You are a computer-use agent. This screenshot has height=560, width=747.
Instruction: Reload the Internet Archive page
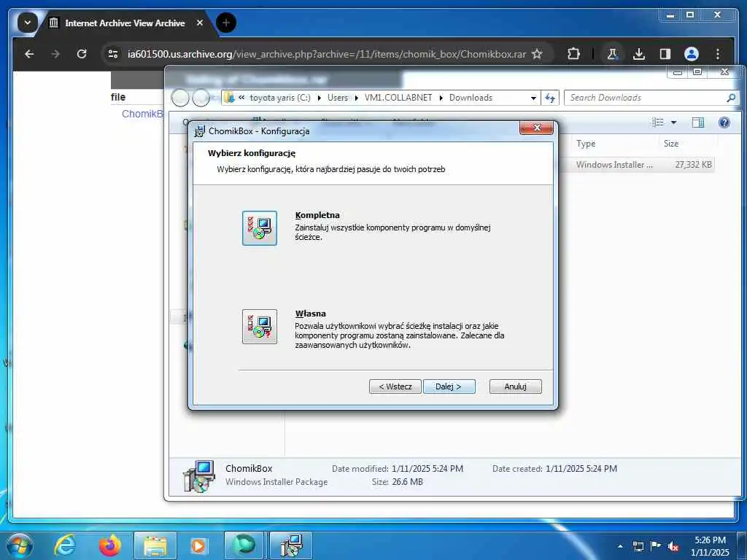(82, 54)
